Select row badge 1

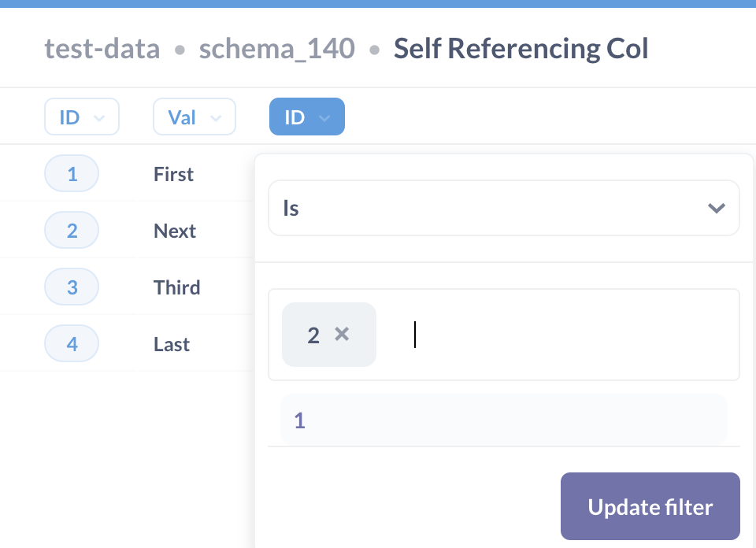point(72,173)
